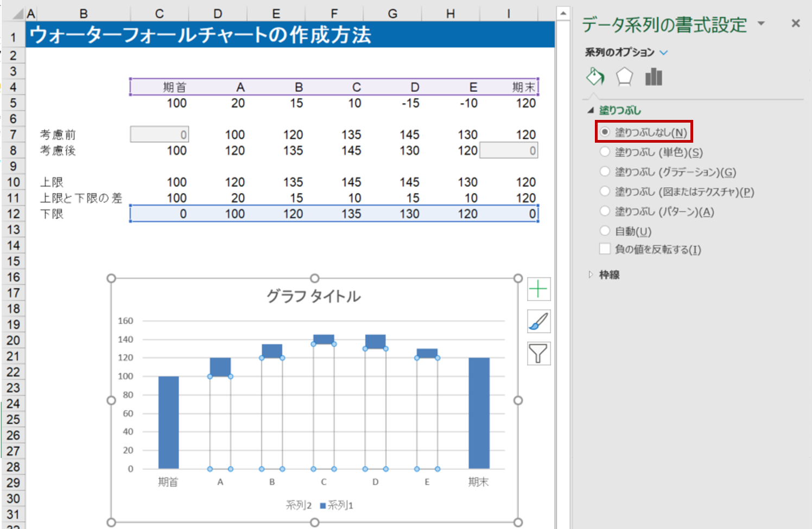Open the Series Options bar chart tab
The height and width of the screenshot is (529, 812).
click(x=654, y=77)
